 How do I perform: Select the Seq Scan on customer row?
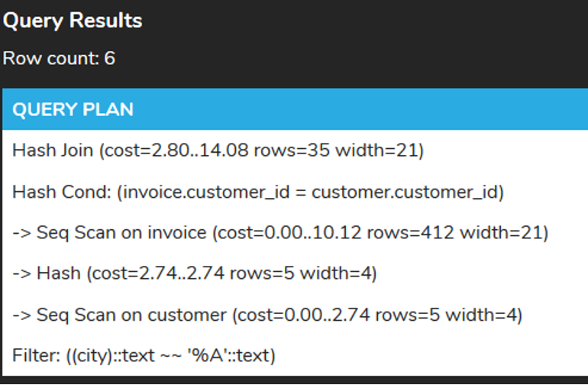(267, 314)
